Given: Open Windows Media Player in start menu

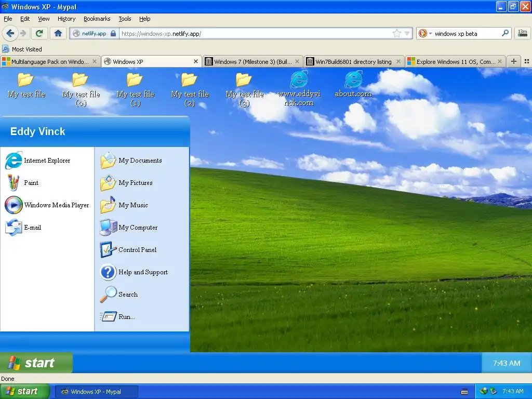Looking at the screenshot, I should (47, 205).
